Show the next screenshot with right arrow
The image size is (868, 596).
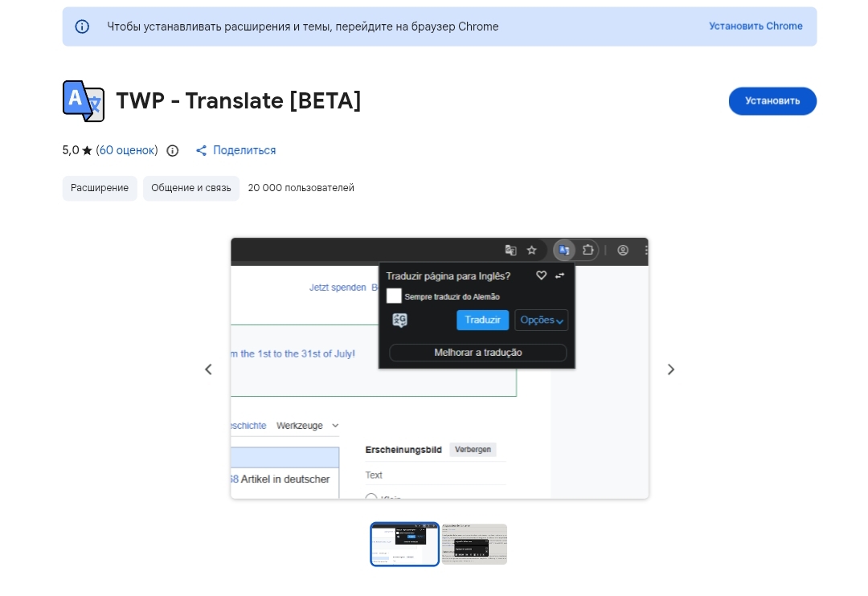click(x=670, y=369)
